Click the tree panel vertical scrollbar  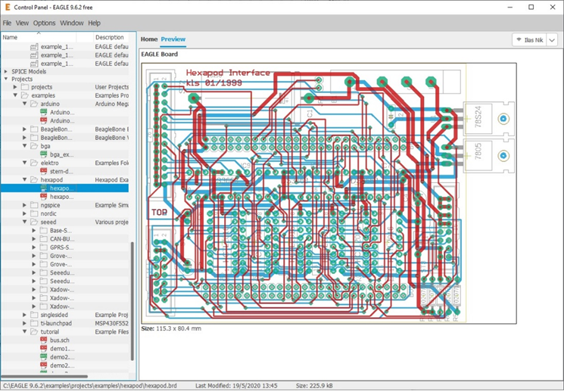tap(133, 303)
